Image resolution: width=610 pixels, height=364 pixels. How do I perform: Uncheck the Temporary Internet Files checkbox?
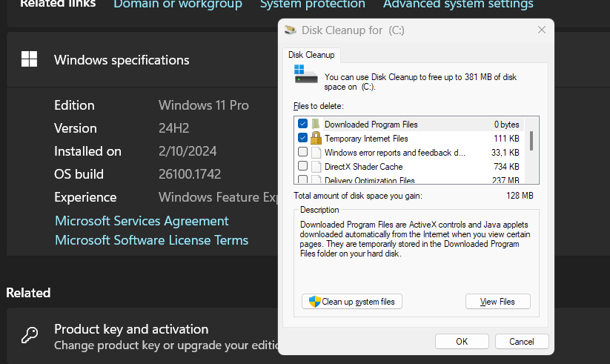coord(302,138)
